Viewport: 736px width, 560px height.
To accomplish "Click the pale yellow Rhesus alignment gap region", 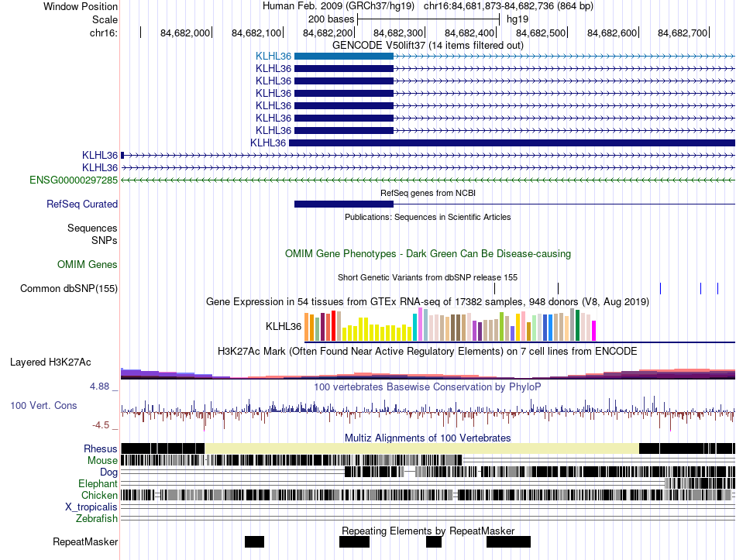I will click(422, 448).
